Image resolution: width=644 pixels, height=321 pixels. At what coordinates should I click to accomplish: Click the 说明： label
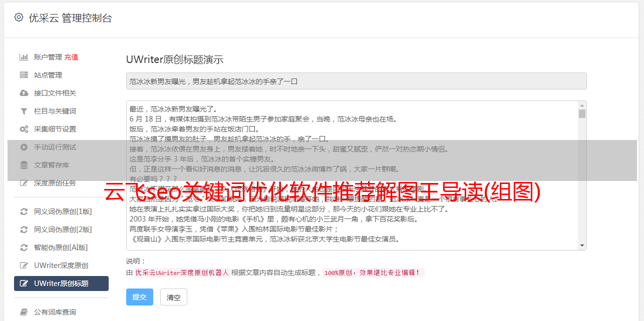pos(136,261)
